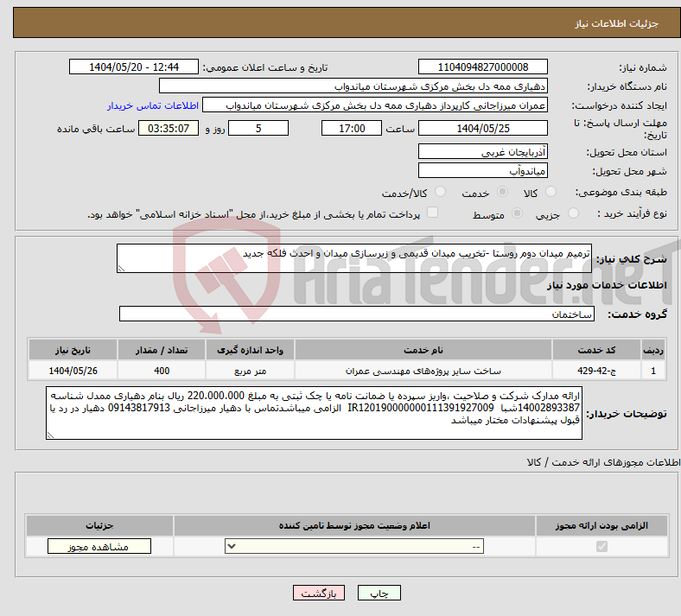The height and width of the screenshot is (616, 681).
Task: Click the unit cell متر مربع
Action: 250,371
